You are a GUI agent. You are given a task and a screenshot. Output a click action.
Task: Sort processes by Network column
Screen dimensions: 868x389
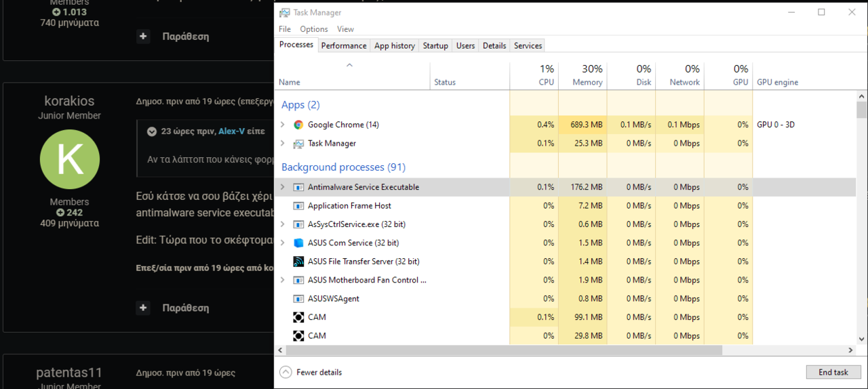(x=680, y=76)
